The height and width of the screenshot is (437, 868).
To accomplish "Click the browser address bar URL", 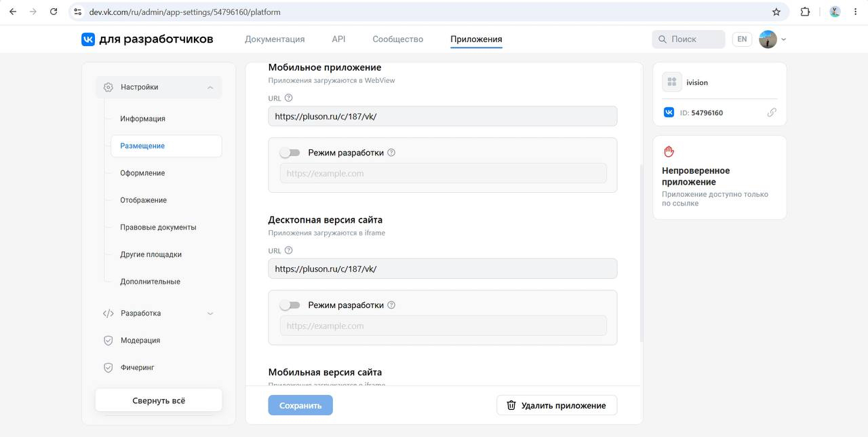I will pos(184,12).
